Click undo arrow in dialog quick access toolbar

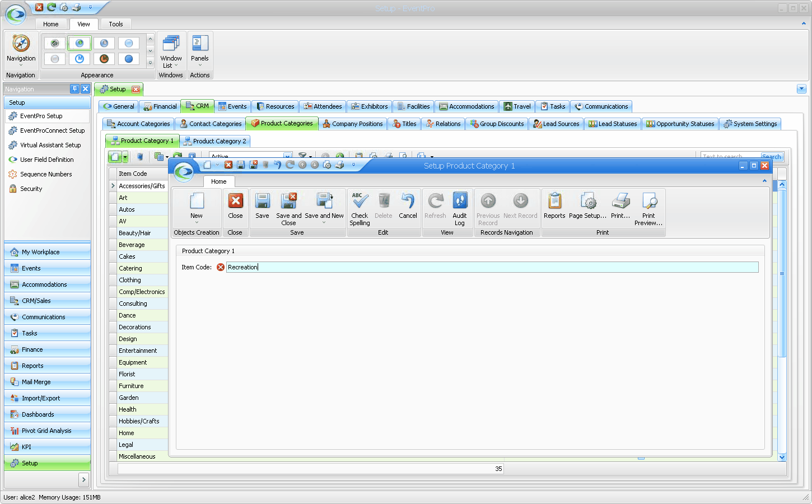[x=277, y=165]
